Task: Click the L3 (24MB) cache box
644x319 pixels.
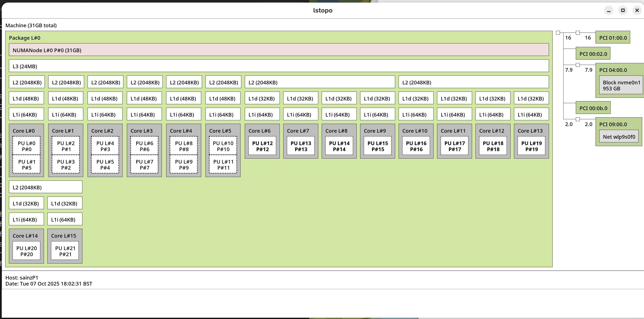Action: tap(278, 66)
